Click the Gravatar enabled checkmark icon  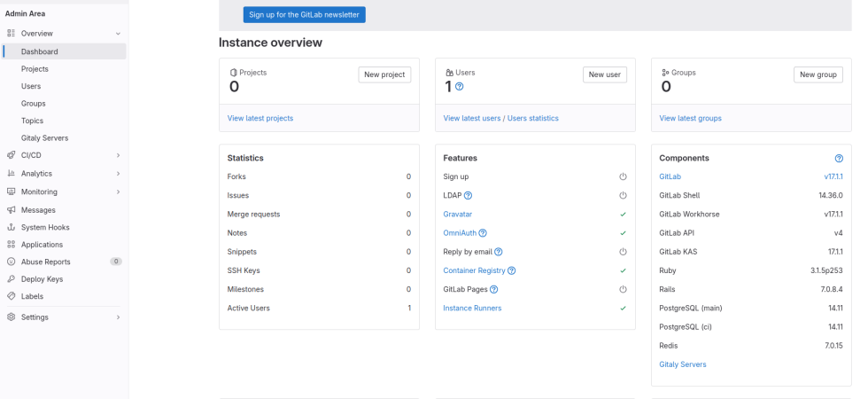pos(623,214)
